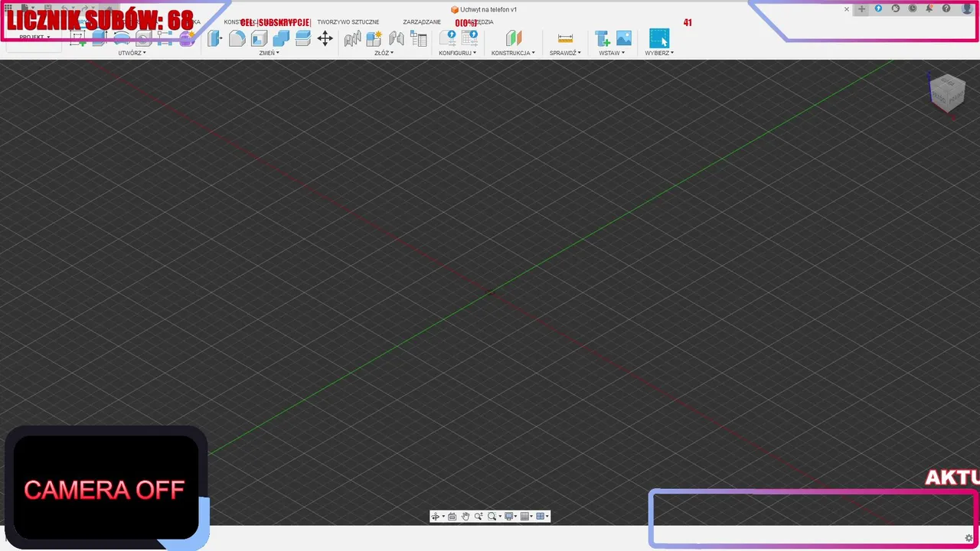Expand the KONFIGURUJ dropdown menu
980x551 pixels.
tap(458, 53)
